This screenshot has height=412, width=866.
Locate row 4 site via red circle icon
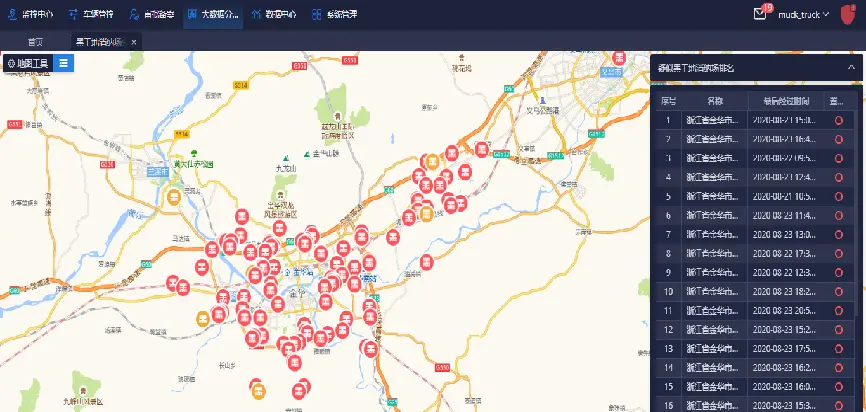(x=838, y=178)
